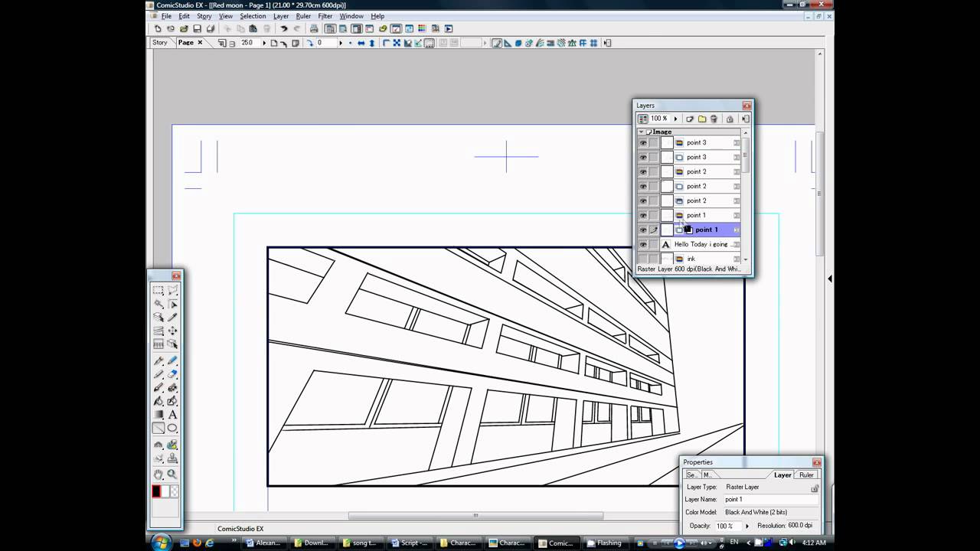This screenshot has width=980, height=551.
Task: Click the Open folder toolbar icon
Action: (184, 29)
